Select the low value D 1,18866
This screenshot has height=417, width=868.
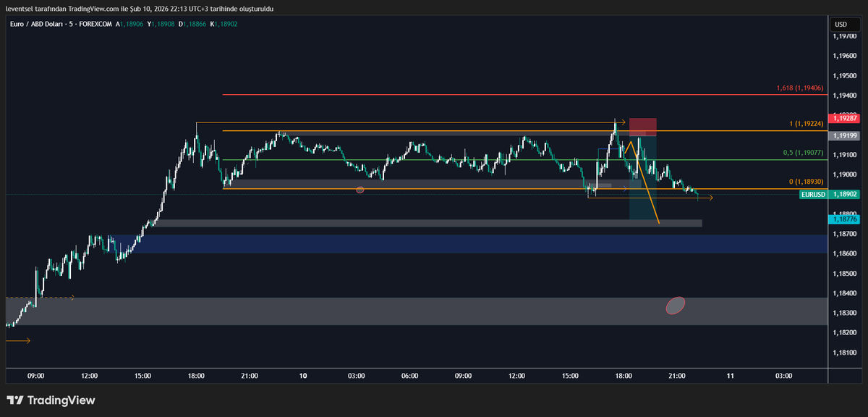(x=192, y=24)
